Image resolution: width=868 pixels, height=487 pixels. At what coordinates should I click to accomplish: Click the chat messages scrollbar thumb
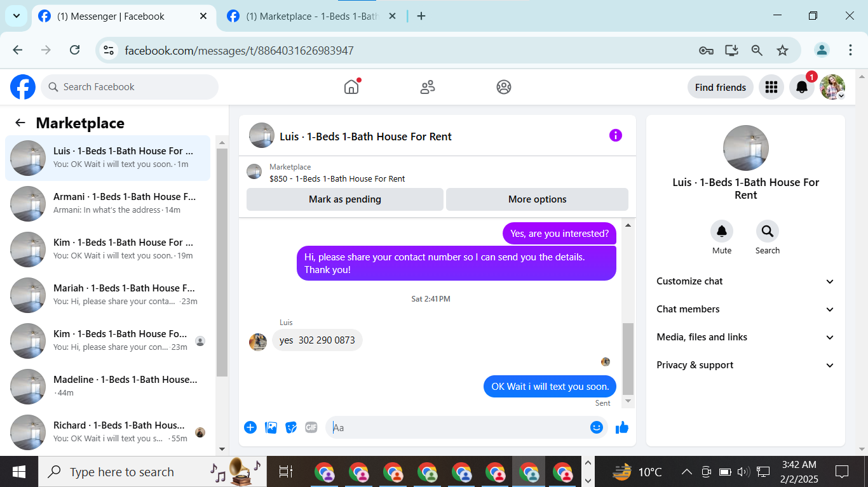point(628,359)
